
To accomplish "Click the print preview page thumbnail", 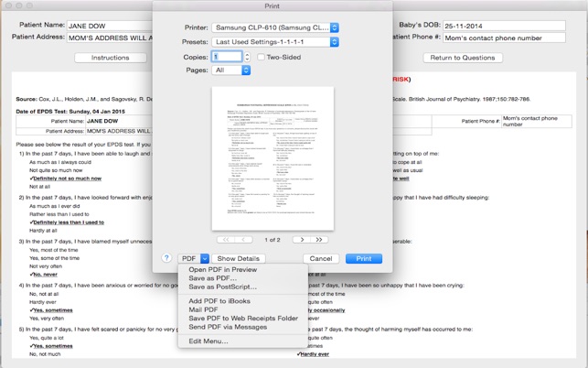I will tap(273, 158).
